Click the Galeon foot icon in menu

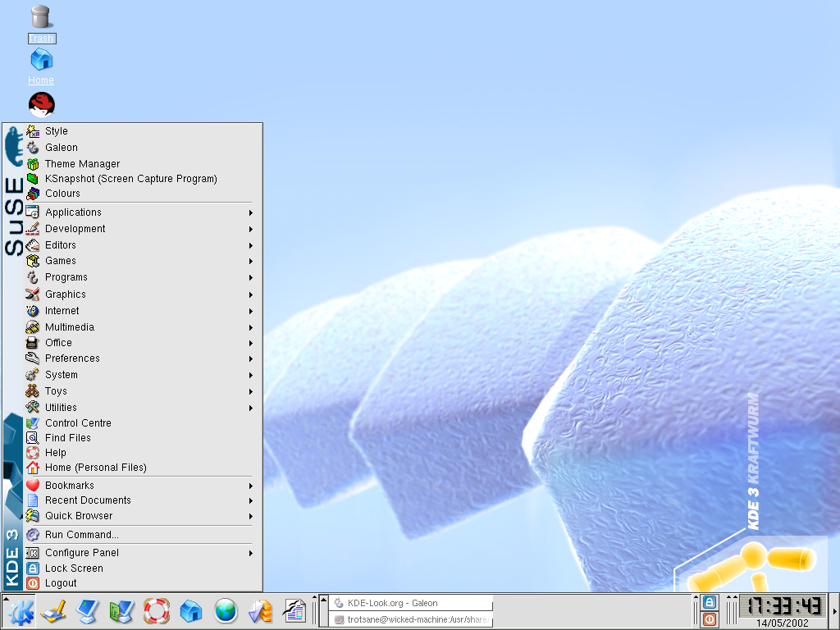coord(33,148)
